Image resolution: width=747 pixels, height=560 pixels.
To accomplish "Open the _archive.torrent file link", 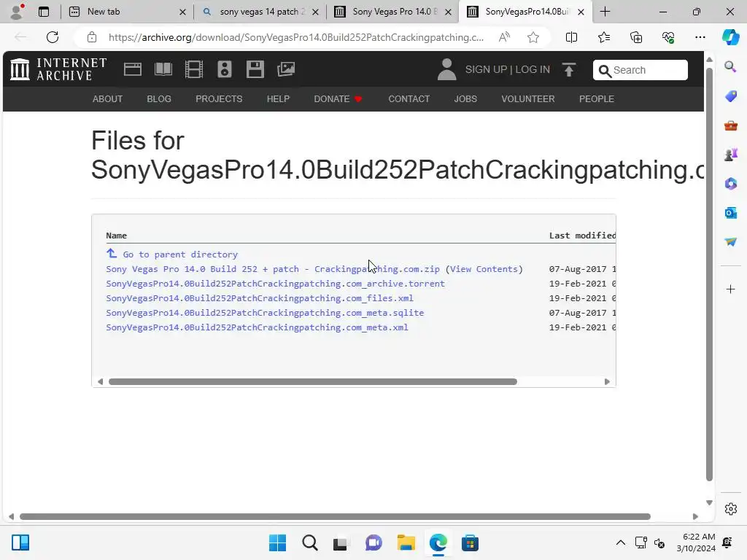I will click(275, 284).
